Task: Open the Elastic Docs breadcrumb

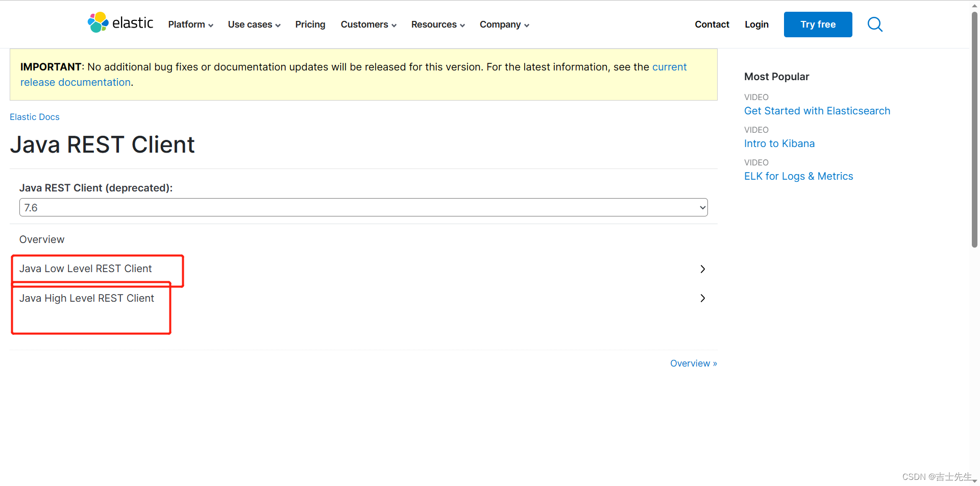Action: click(35, 117)
